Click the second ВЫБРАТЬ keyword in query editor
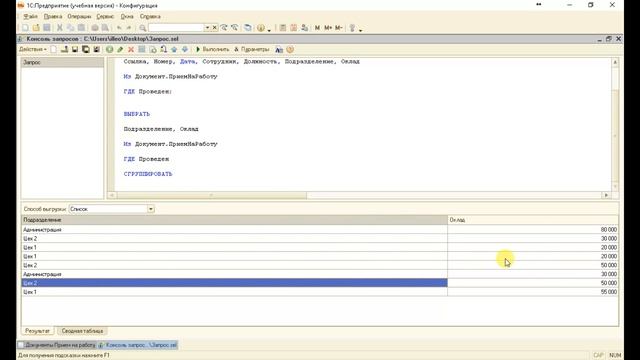 click(137, 114)
